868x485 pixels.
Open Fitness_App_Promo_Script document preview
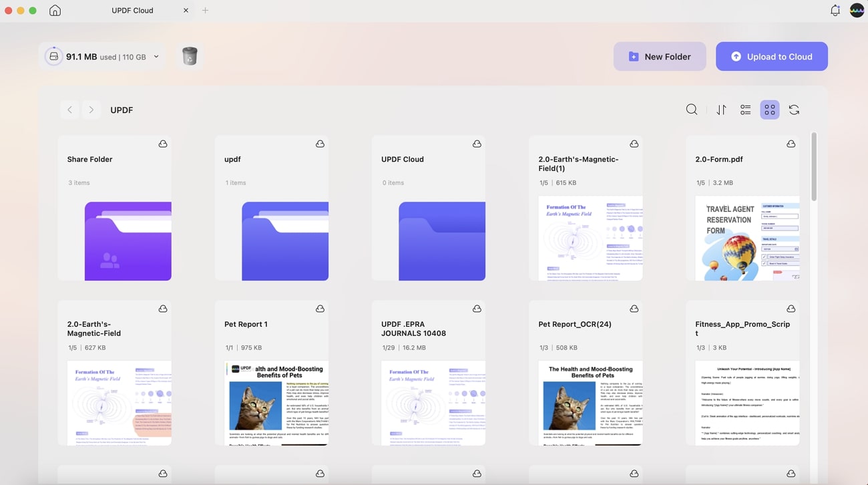[747, 403]
